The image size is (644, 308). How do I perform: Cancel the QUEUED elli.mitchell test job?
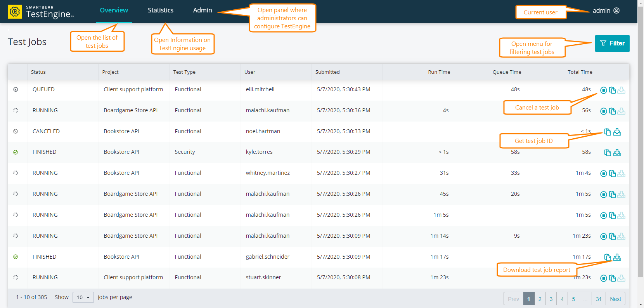(x=603, y=90)
